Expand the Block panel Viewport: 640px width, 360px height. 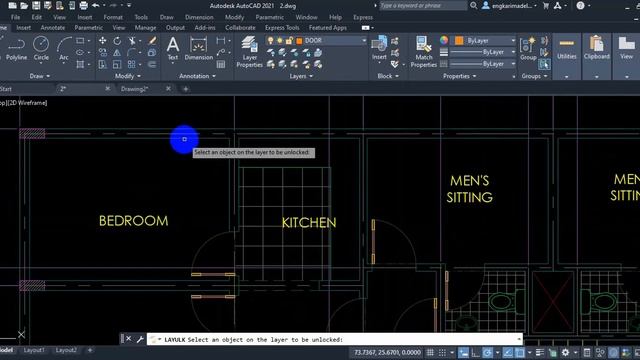(x=388, y=76)
